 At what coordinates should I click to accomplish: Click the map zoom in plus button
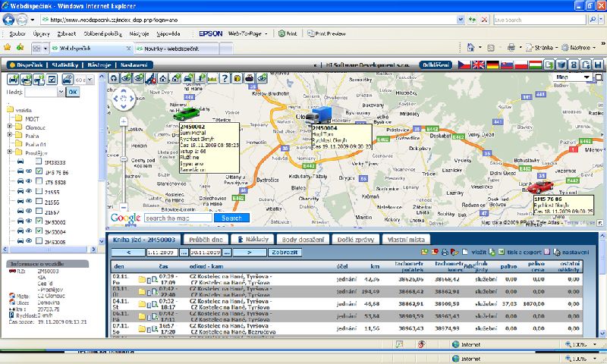124,121
